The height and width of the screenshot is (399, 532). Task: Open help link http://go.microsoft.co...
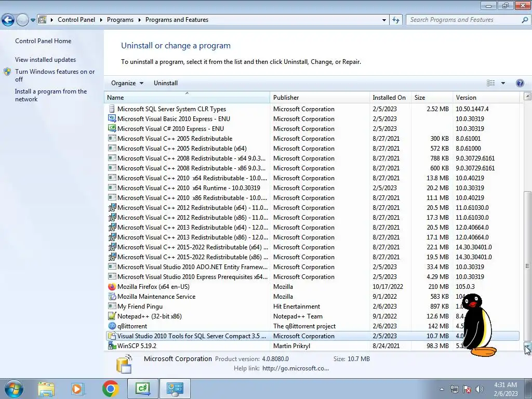[x=296, y=368]
